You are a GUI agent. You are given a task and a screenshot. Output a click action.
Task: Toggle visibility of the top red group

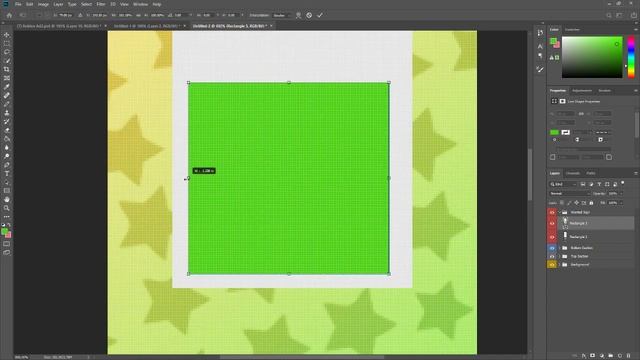click(x=552, y=212)
